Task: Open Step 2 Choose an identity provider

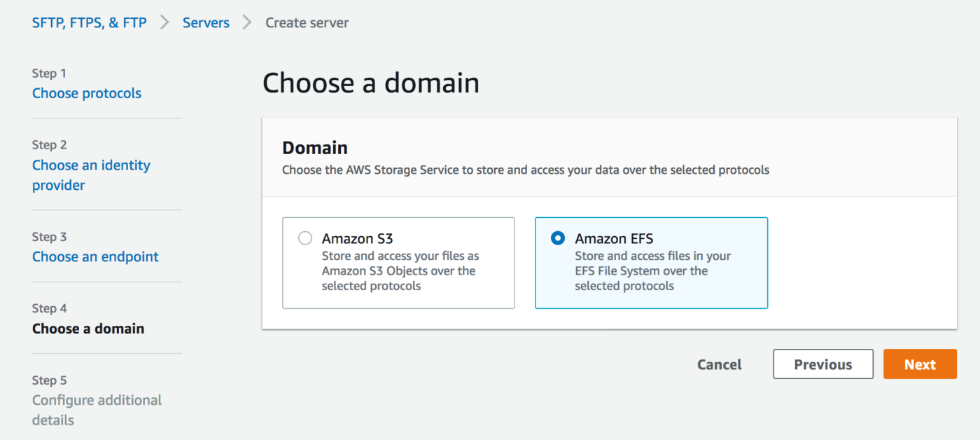Action: pos(91,174)
